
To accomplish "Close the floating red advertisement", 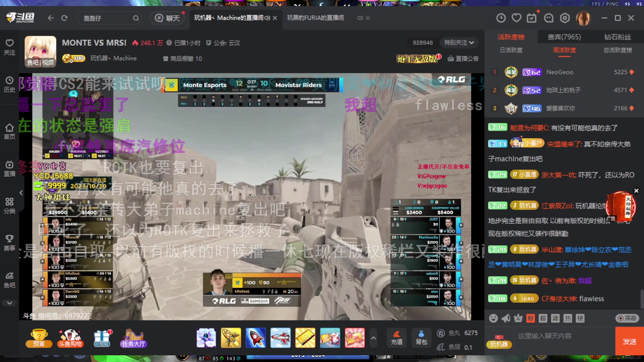I will point(636,191).
